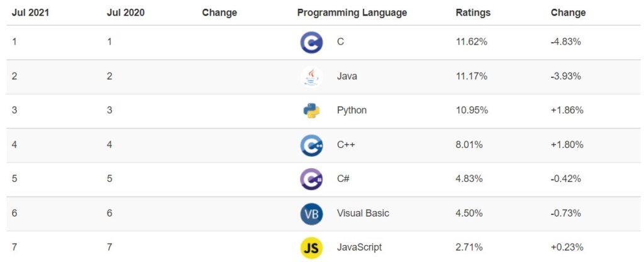Click the C++ logo icon

[x=311, y=145]
